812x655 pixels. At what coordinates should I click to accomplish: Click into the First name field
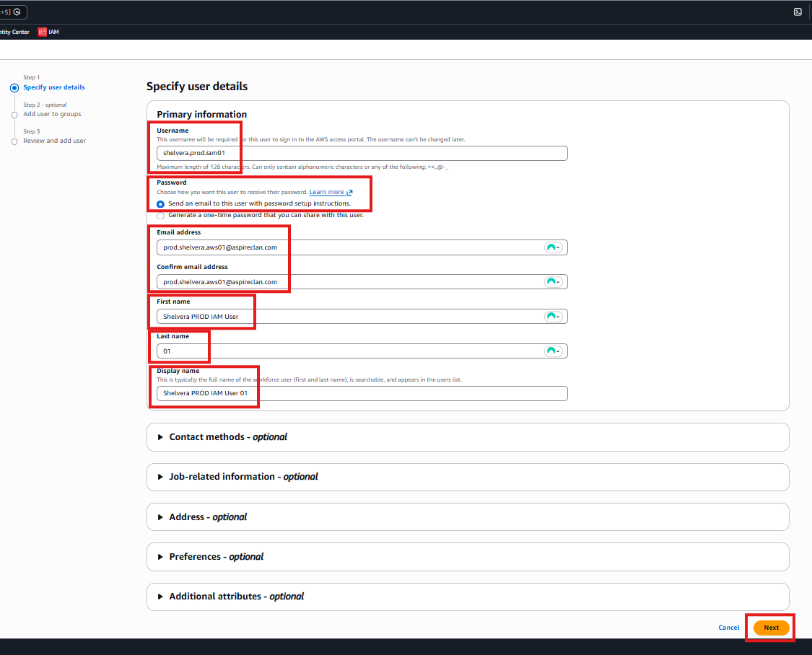(x=362, y=317)
